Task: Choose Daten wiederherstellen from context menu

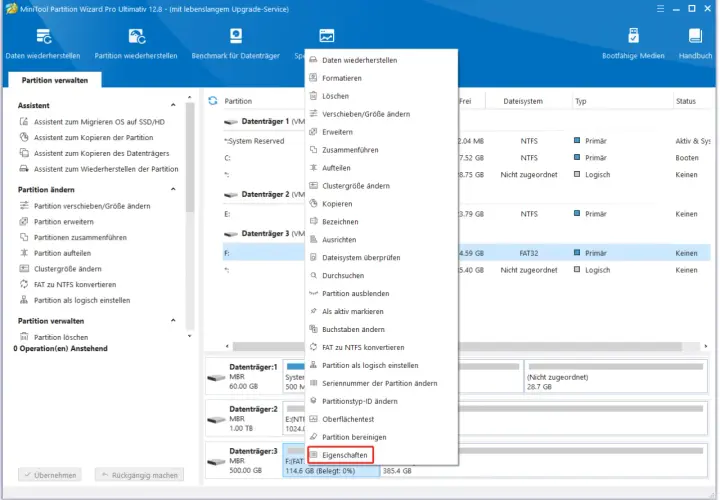Action: pyautogui.click(x=381, y=60)
